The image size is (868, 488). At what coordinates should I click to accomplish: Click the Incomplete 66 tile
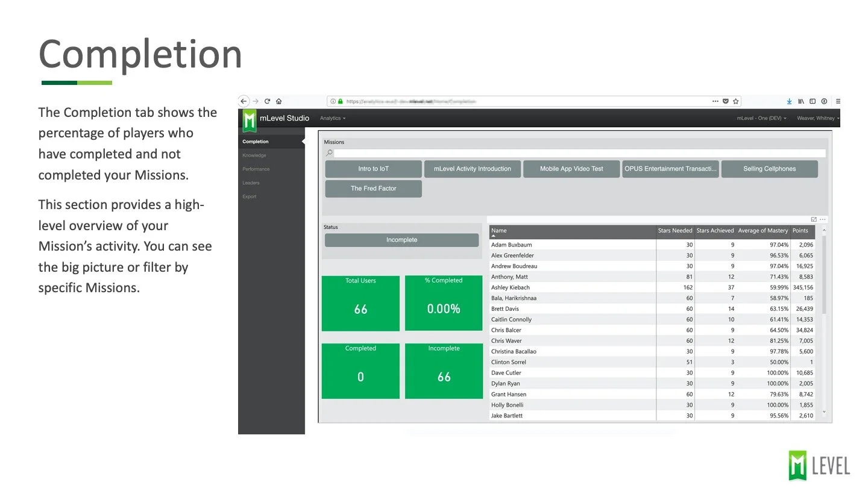(x=444, y=371)
